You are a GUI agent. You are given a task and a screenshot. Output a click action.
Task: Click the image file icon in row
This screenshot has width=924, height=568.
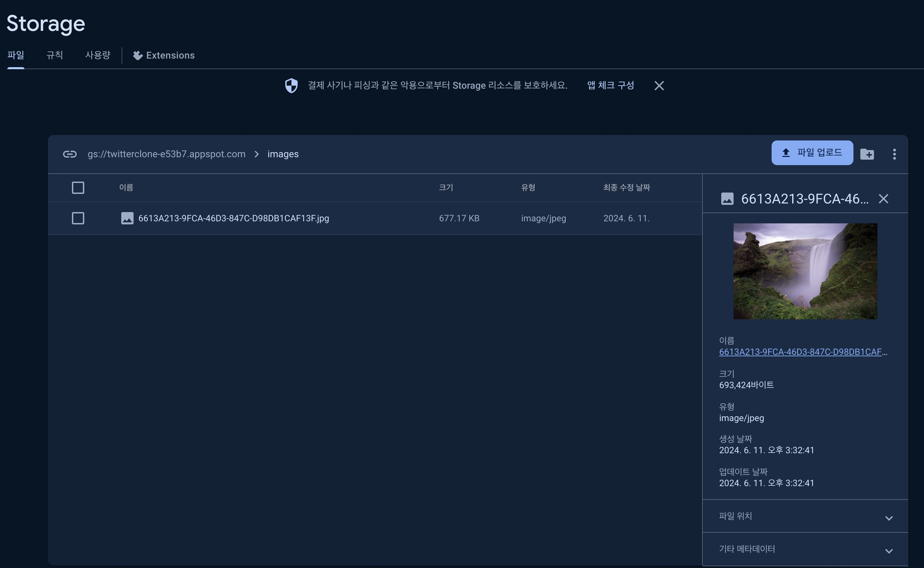pyautogui.click(x=127, y=218)
